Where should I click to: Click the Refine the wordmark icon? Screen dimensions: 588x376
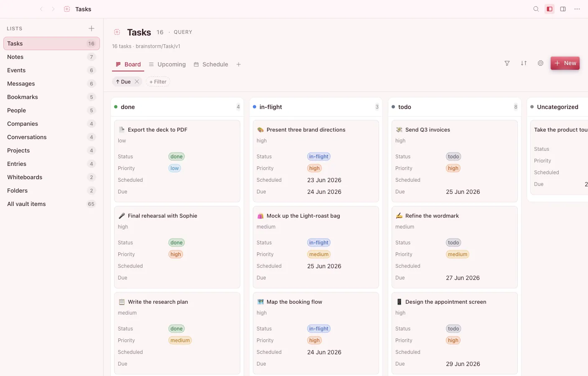coord(399,216)
